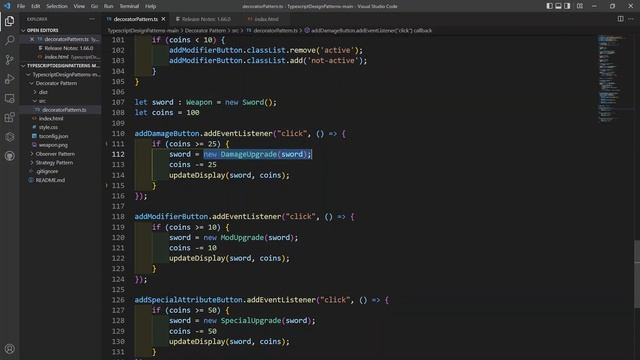This screenshot has width=640, height=360.
Task: Open the Selection menu
Action: 57,6
